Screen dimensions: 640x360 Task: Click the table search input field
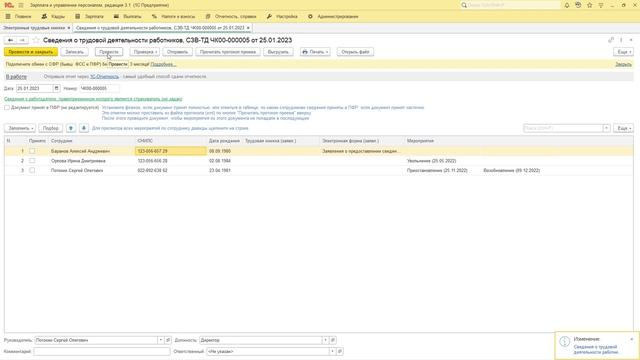(563, 128)
